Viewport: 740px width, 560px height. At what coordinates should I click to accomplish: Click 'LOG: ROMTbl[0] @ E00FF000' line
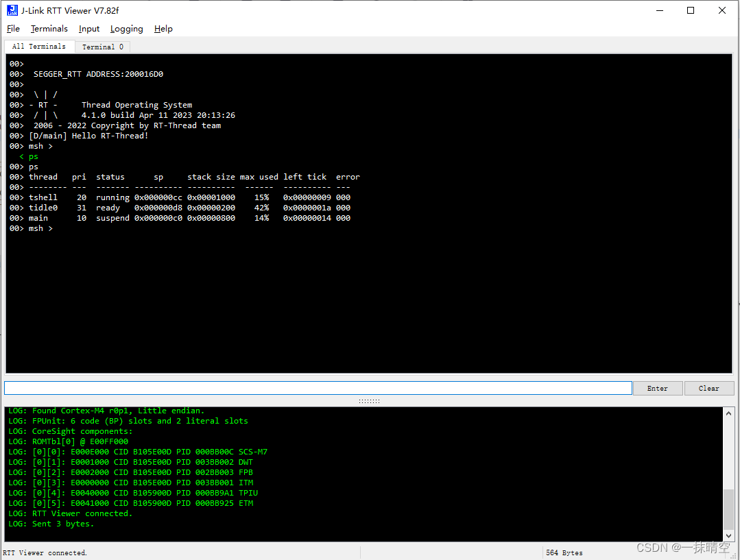coord(68,442)
